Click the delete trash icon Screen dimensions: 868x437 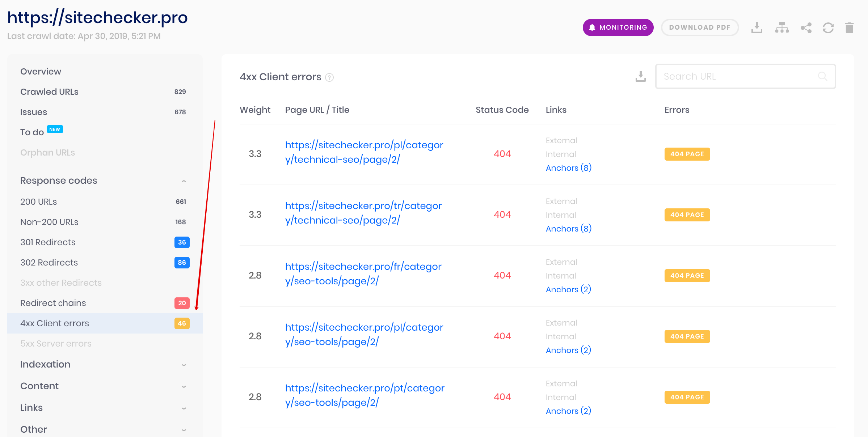850,27
